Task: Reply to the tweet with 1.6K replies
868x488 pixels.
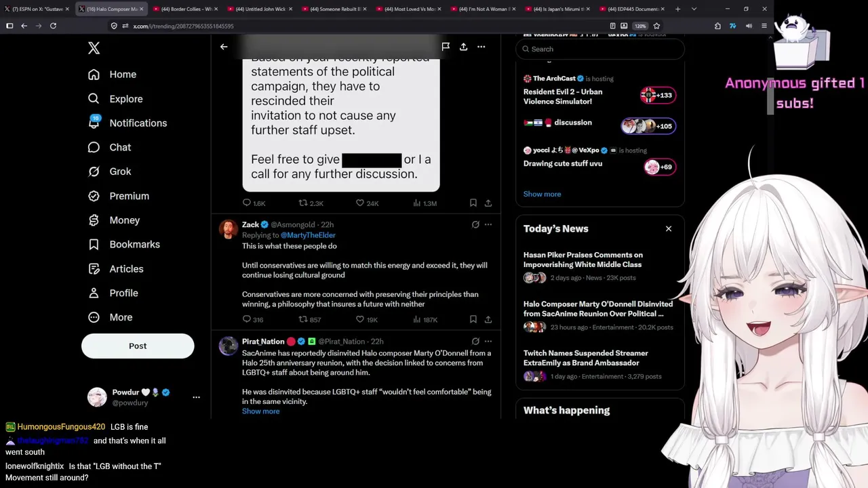Action: [247, 203]
